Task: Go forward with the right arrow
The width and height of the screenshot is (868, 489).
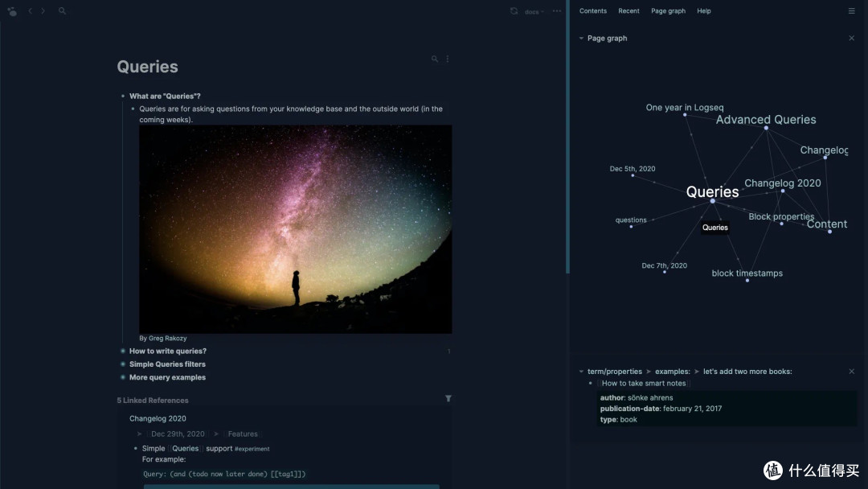Action: click(x=43, y=10)
